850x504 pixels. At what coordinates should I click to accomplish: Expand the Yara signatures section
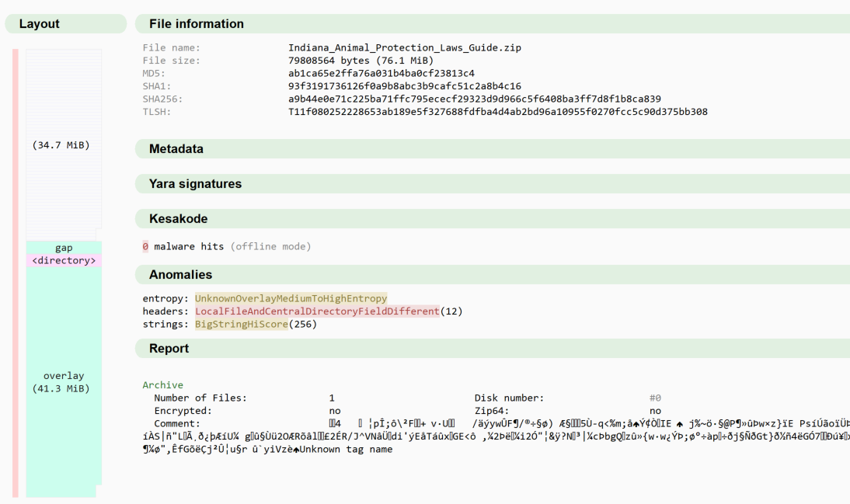194,183
